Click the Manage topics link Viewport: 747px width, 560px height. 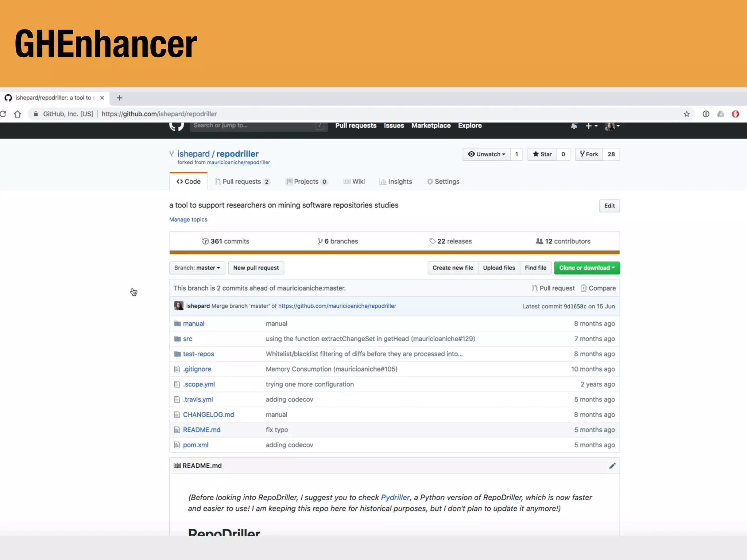pyautogui.click(x=188, y=219)
